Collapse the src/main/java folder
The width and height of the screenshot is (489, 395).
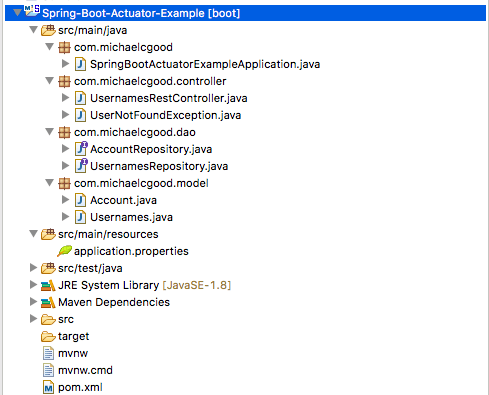[33, 30]
